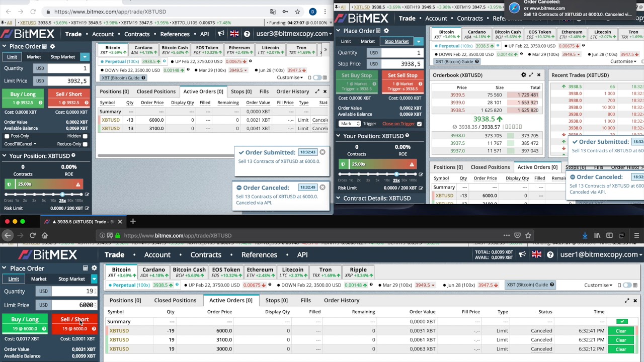The width and height of the screenshot is (644, 362).
Task: Open the Mark trigger selector in Safari
Action: pos(350,124)
